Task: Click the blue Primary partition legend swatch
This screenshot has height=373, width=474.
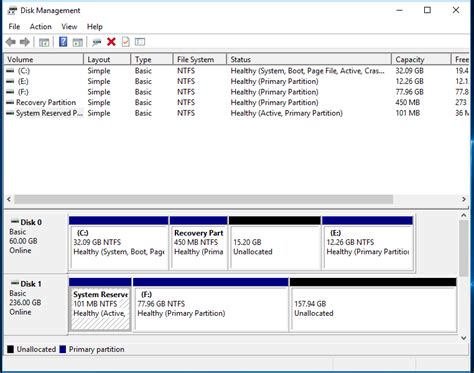Action: (x=63, y=349)
